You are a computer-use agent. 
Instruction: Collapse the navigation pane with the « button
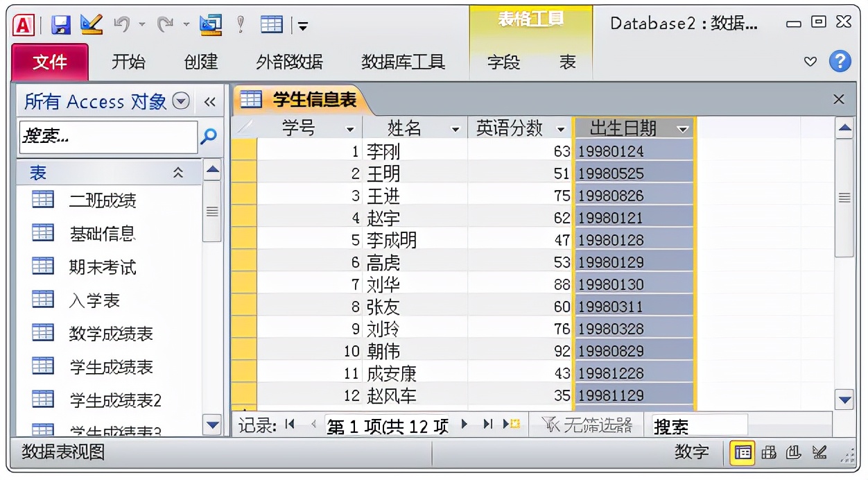coord(211,101)
